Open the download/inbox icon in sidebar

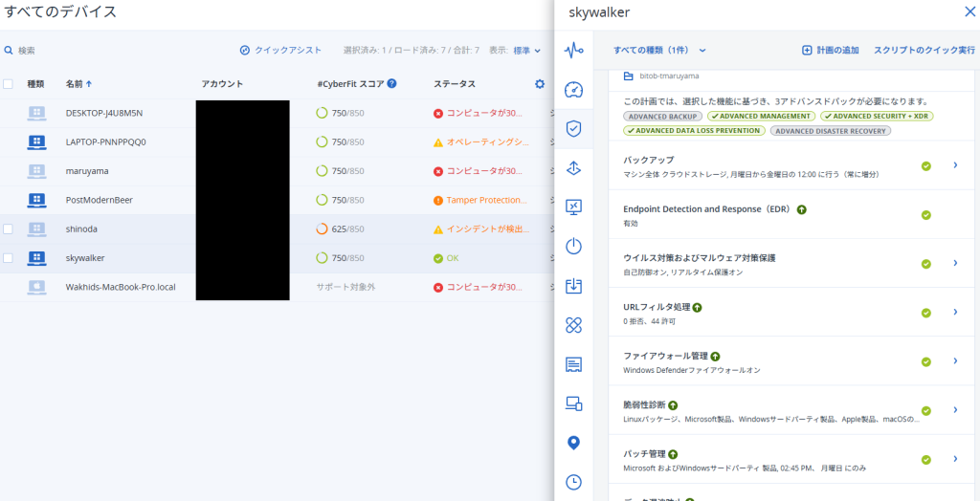[x=573, y=286]
